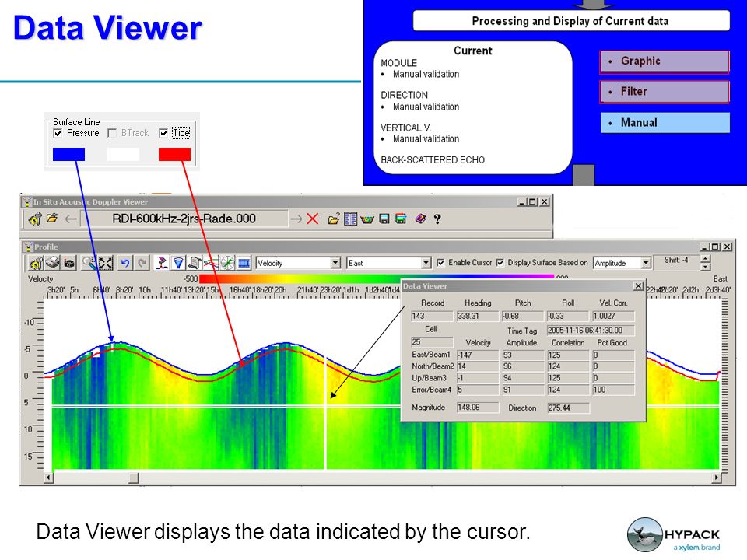Viewport: 747px width, 560px height.
Task: Click the Roll field showing -0.33
Action: point(568,316)
